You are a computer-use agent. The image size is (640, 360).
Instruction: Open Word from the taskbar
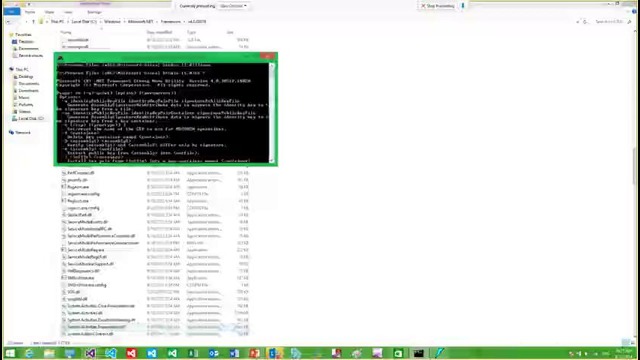pyautogui.click(x=234, y=353)
